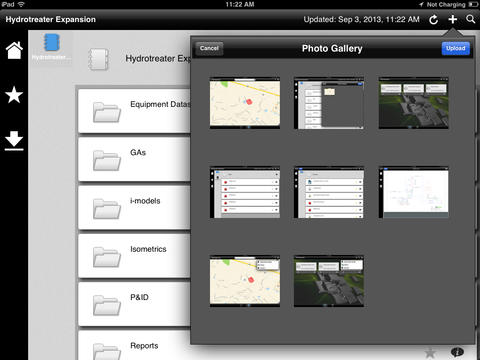
Task: Tap the P&ID folder label
Action: [x=139, y=297]
